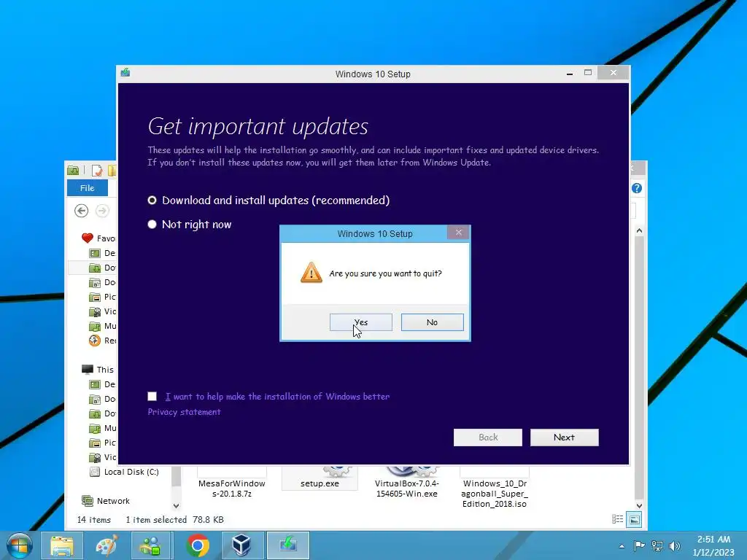Viewport: 747px width, 560px height.
Task: Click Windows Setup taskbar icon
Action: click(x=288, y=545)
